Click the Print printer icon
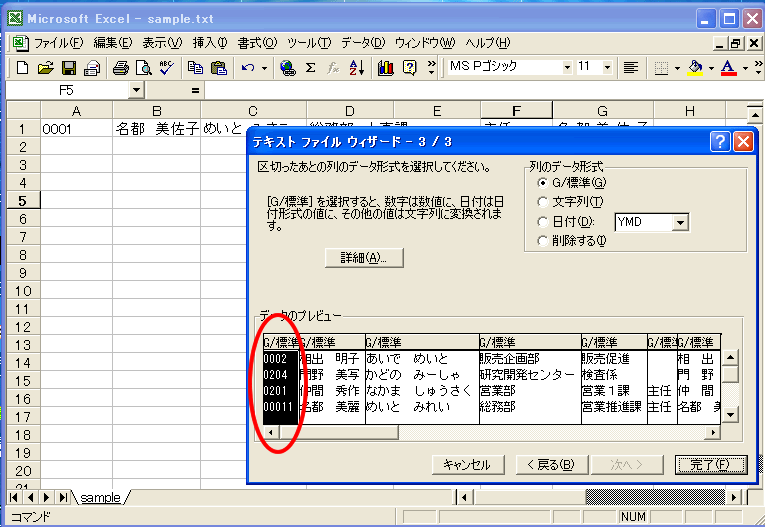 pyautogui.click(x=121, y=68)
